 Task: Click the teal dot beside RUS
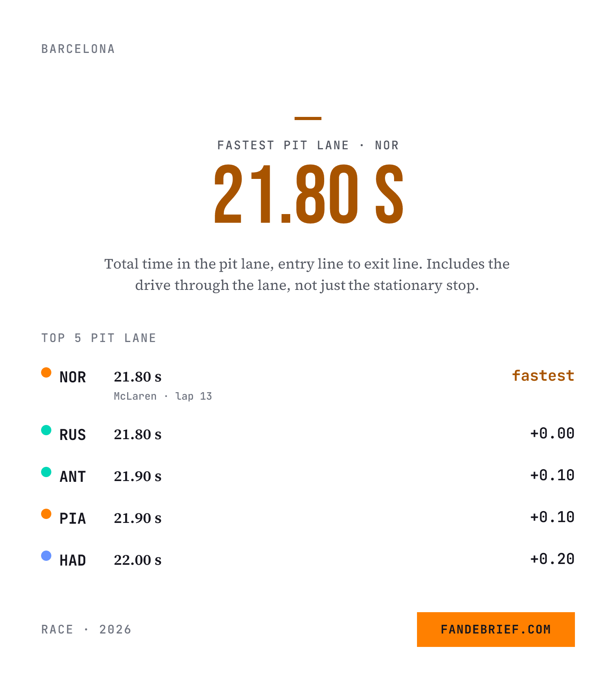tap(46, 430)
